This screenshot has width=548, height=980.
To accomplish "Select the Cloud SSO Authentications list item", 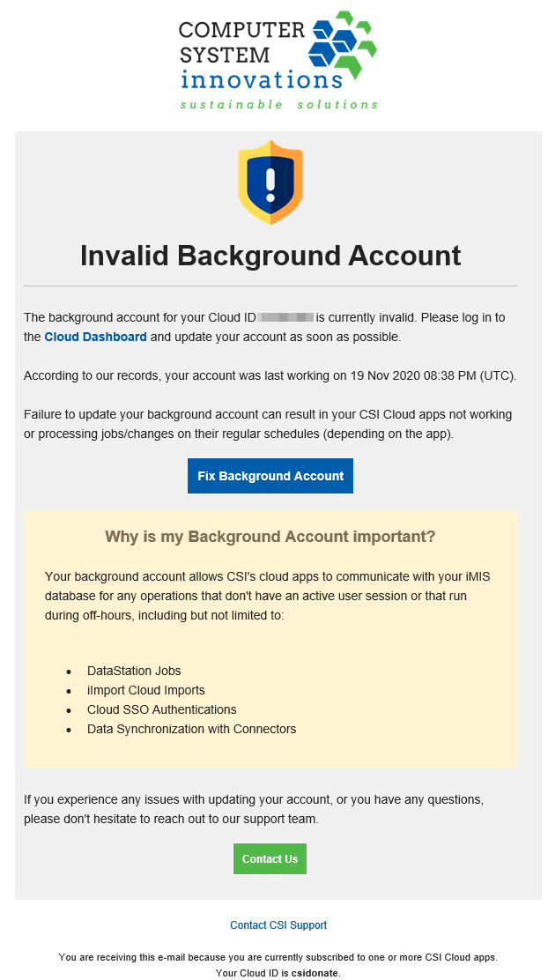I will pos(161,709).
